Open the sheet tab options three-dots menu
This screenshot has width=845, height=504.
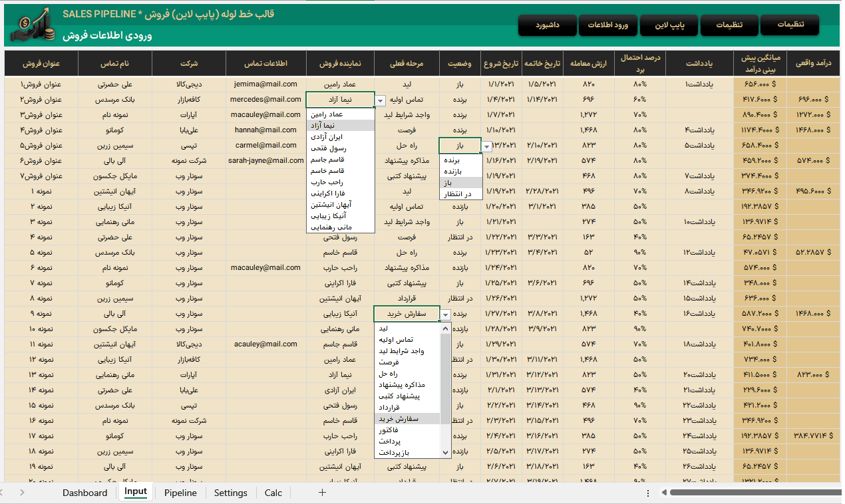(648, 493)
